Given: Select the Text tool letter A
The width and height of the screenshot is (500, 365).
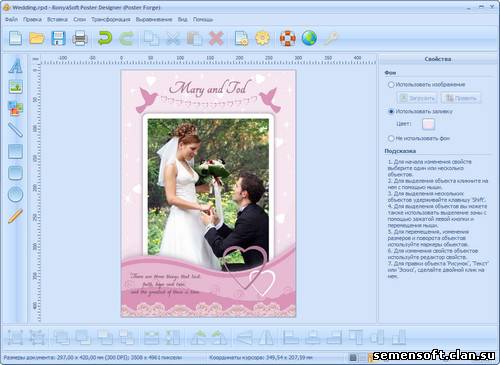Looking at the screenshot, I should (15, 66).
